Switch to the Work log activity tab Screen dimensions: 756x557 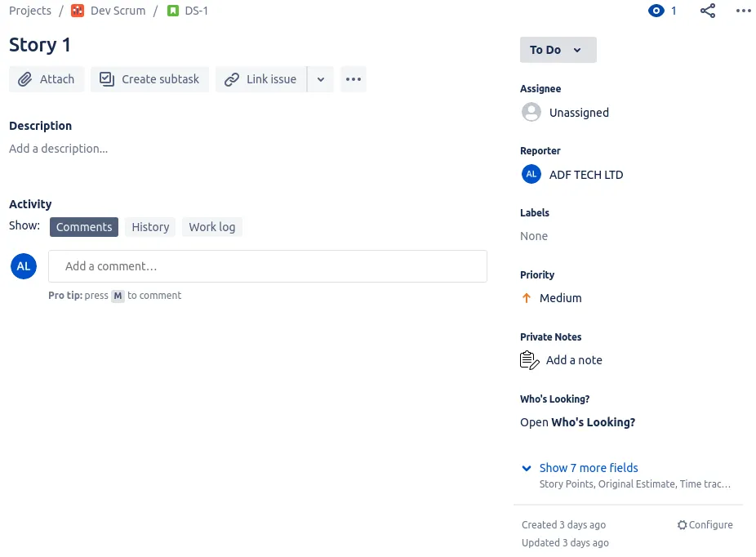click(x=212, y=227)
